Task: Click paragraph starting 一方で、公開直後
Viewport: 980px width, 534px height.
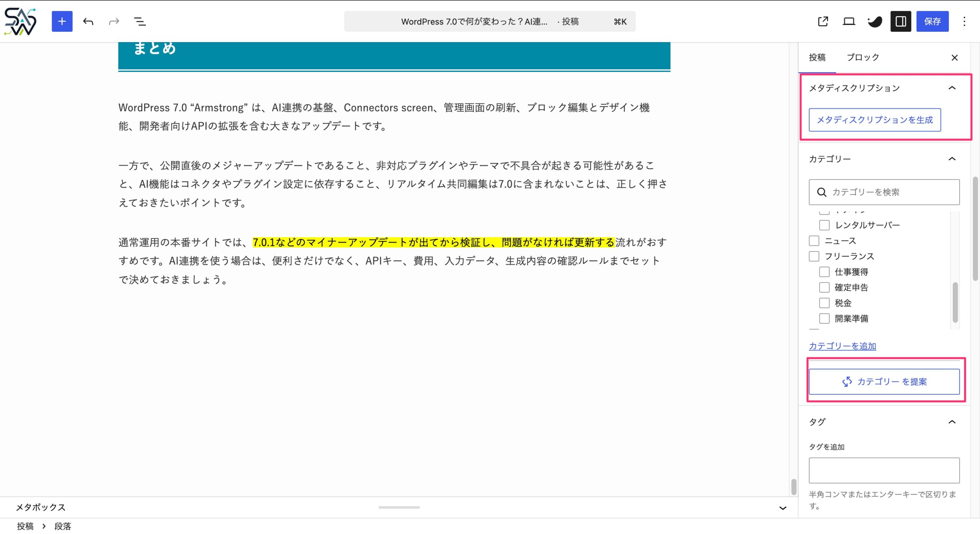Action: [x=394, y=184]
